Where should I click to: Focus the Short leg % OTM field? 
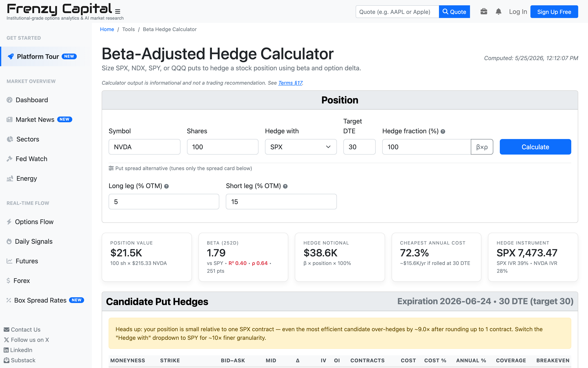pyautogui.click(x=281, y=202)
